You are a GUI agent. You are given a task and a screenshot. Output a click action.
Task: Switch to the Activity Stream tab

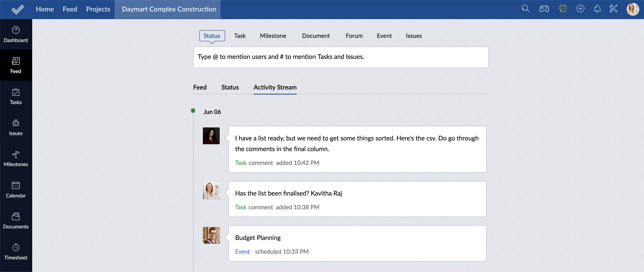pos(275,87)
